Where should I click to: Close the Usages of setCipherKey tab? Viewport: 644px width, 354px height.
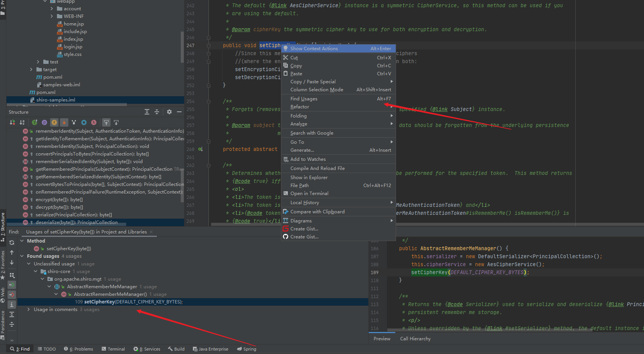(x=151, y=232)
